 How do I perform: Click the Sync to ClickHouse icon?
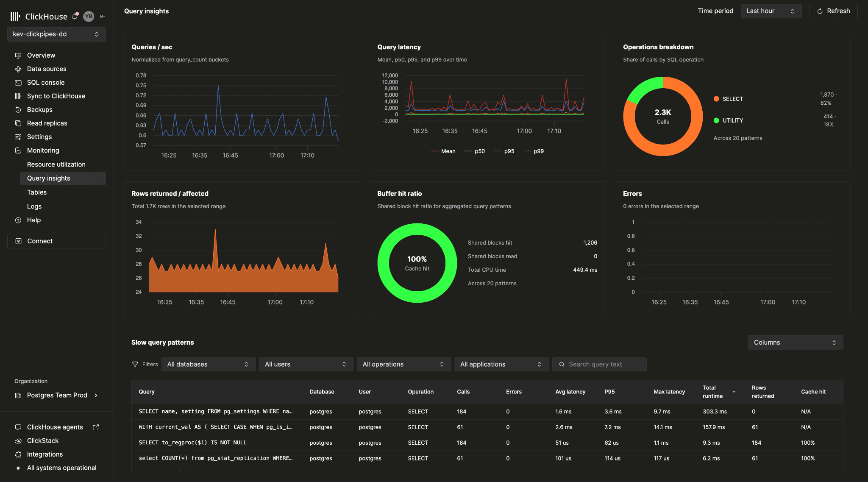18,96
